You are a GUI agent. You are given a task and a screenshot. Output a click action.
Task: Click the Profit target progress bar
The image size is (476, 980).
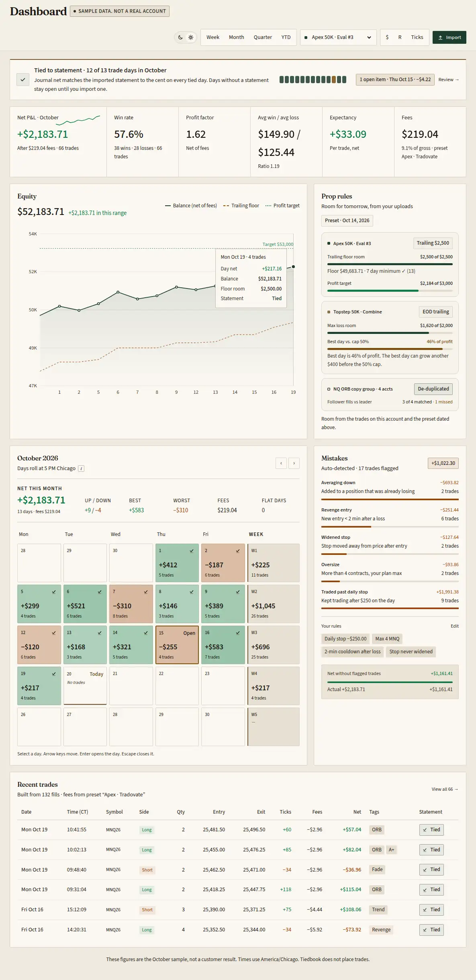pos(390,291)
